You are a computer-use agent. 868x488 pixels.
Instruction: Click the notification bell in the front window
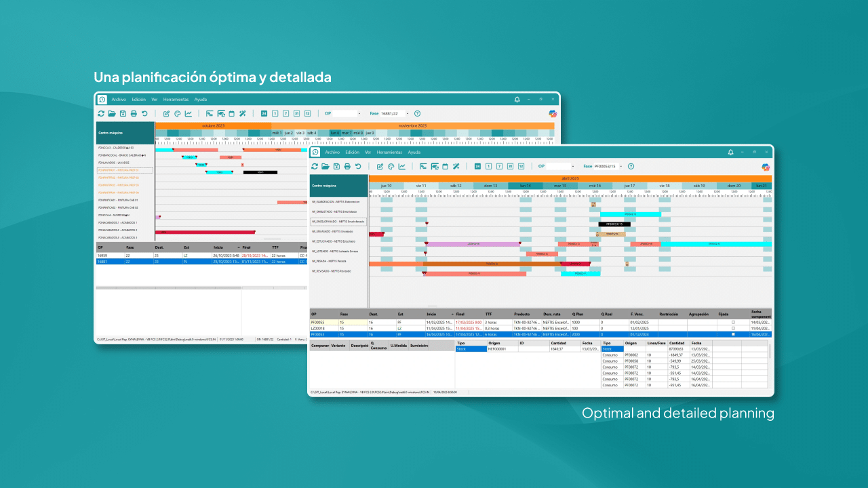coord(730,152)
